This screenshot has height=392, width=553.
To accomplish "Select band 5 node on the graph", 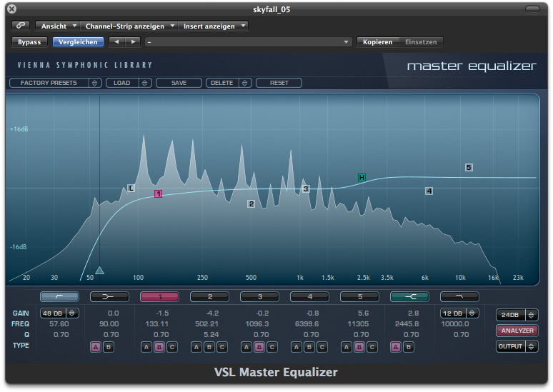I will [469, 168].
